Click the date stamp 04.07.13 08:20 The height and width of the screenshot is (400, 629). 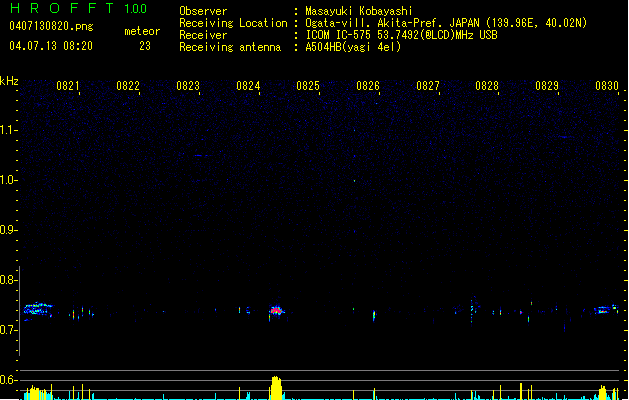click(x=51, y=46)
